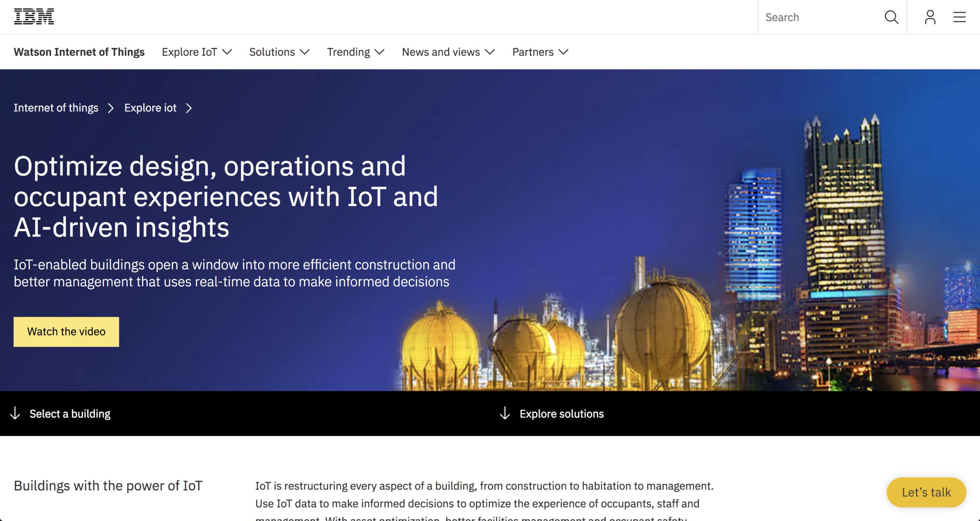
Task: Expand the Explore IoT dropdown
Action: [197, 52]
